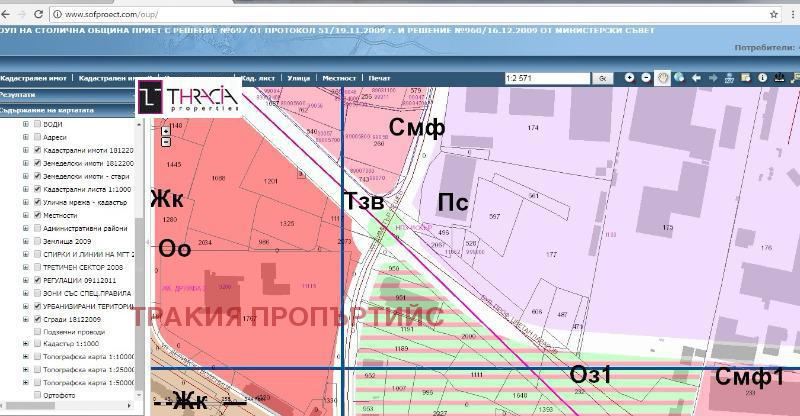
Task: Click the zoom out minus tool
Action: click(646, 78)
